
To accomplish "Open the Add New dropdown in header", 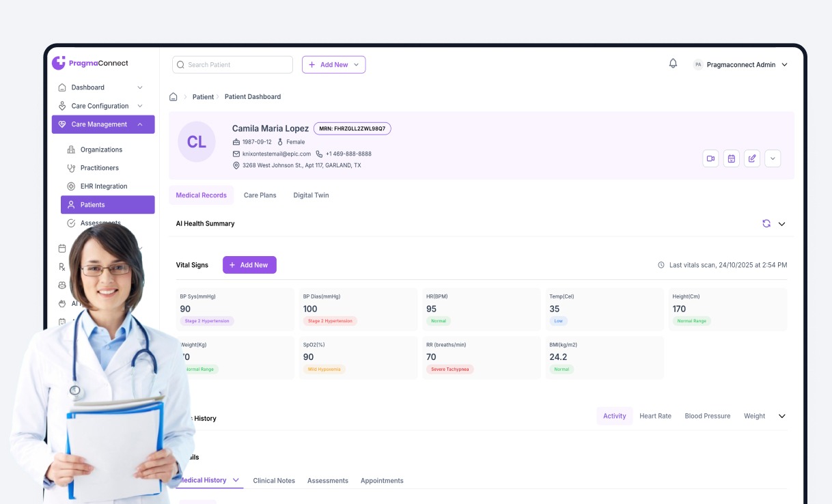I will (333, 65).
